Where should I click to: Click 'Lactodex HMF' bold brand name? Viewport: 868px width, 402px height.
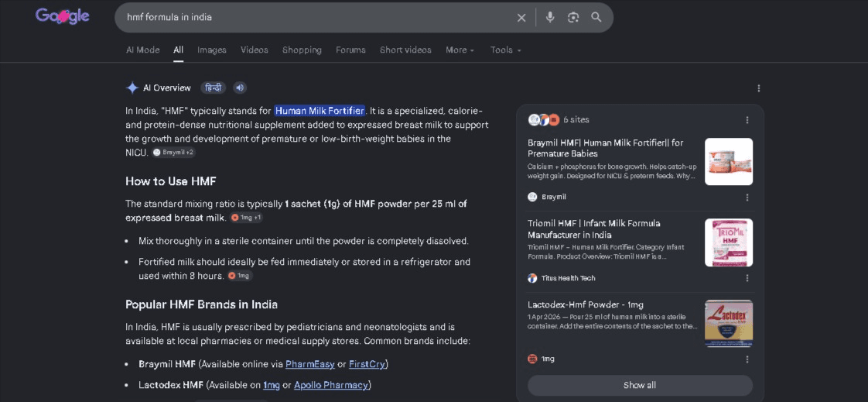coord(171,385)
